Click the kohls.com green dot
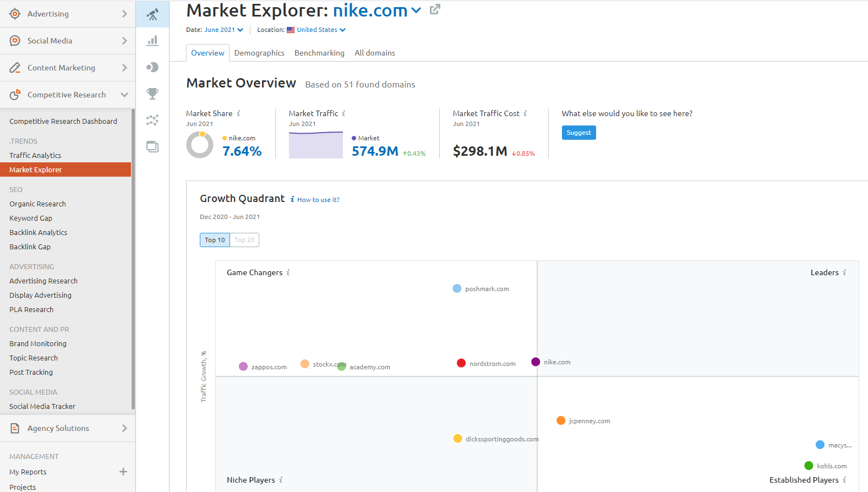 809,466
